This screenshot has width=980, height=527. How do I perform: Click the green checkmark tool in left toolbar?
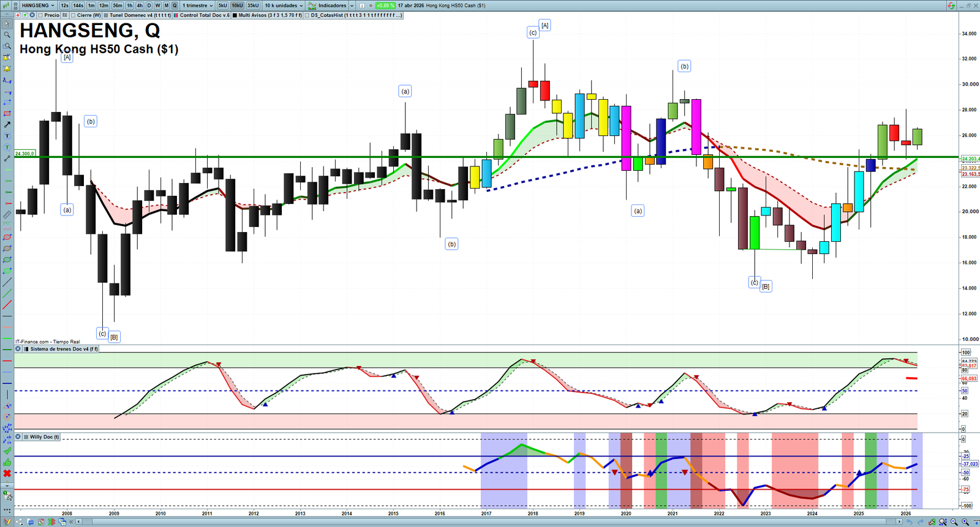coord(7,451)
